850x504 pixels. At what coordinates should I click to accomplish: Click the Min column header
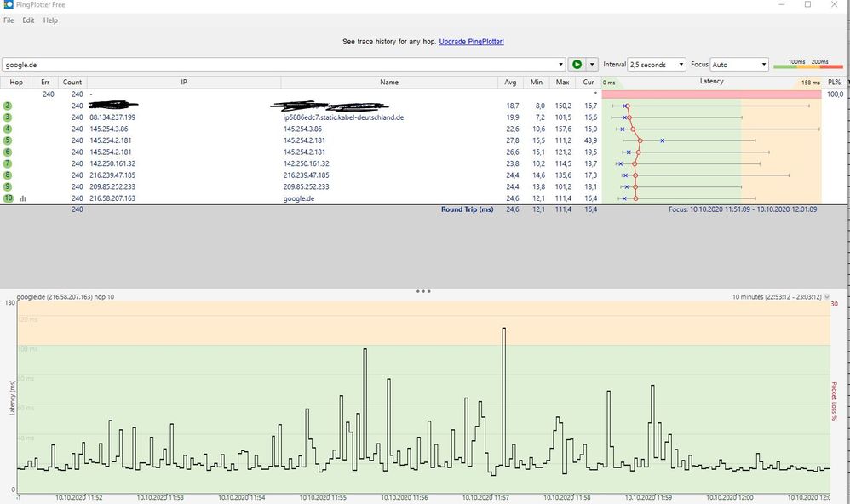click(x=536, y=83)
